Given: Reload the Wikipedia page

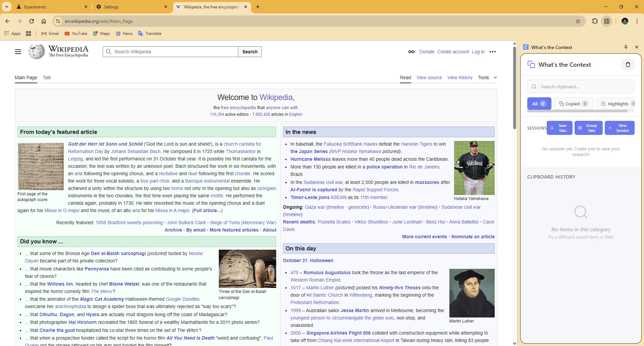Looking at the screenshot, I should pyautogui.click(x=32, y=21).
